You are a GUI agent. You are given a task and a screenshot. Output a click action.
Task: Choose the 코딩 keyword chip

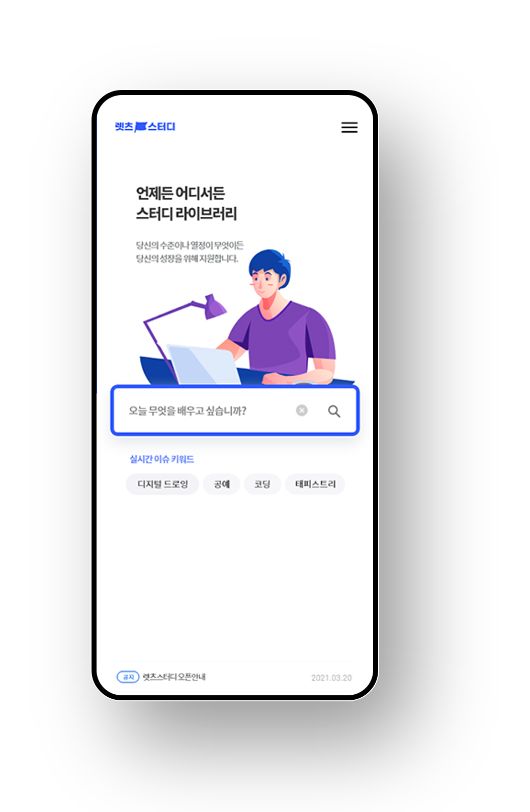click(262, 484)
